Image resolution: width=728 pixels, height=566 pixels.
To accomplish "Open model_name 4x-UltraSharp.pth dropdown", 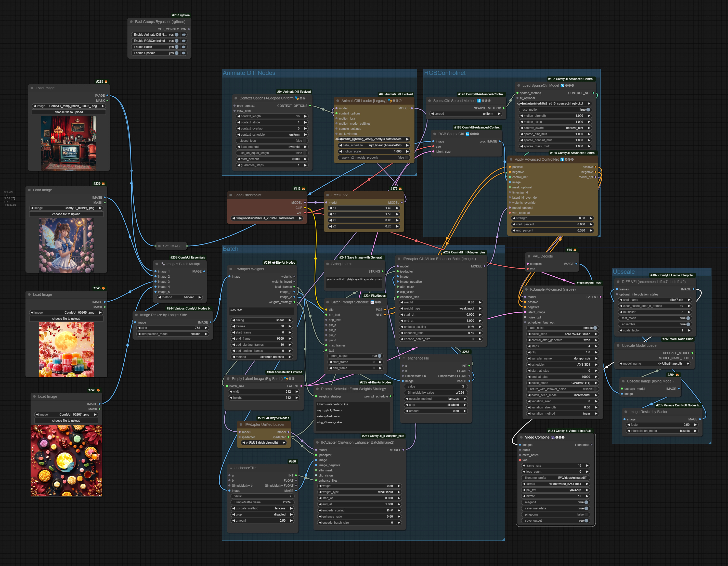I will [655, 364].
